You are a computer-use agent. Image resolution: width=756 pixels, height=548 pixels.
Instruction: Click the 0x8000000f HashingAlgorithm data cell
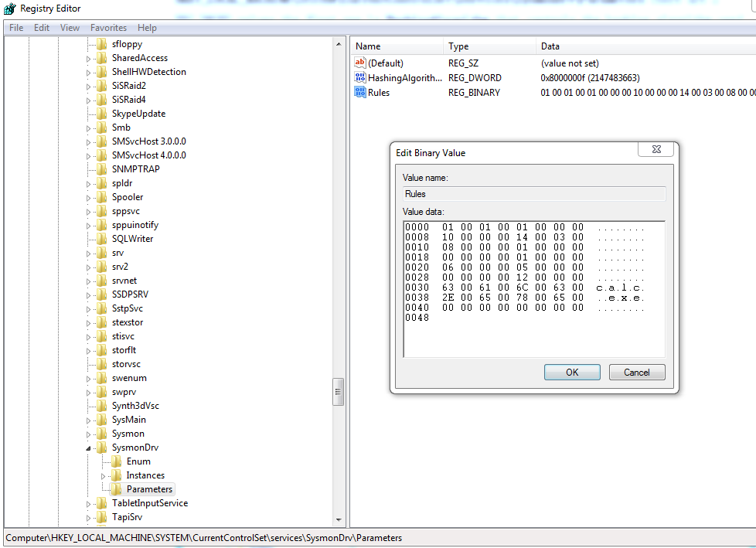tap(590, 78)
